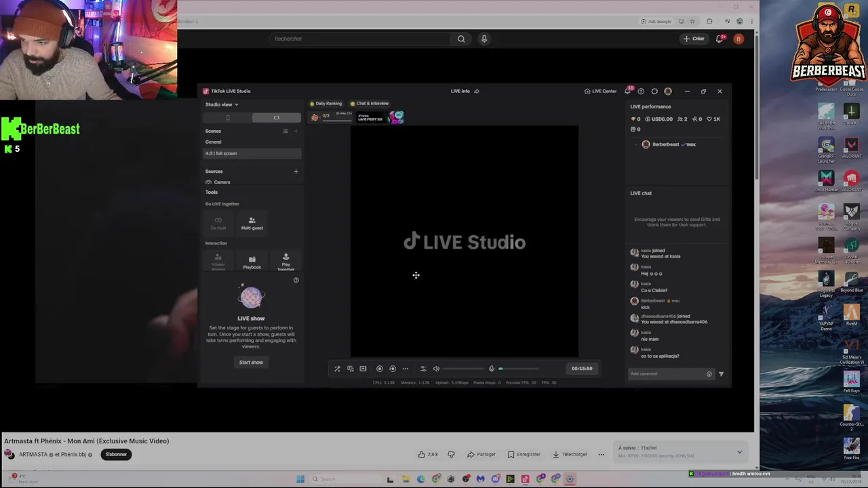Open the LIVE FEST 25 banner
The image size is (868, 488).
point(380,117)
